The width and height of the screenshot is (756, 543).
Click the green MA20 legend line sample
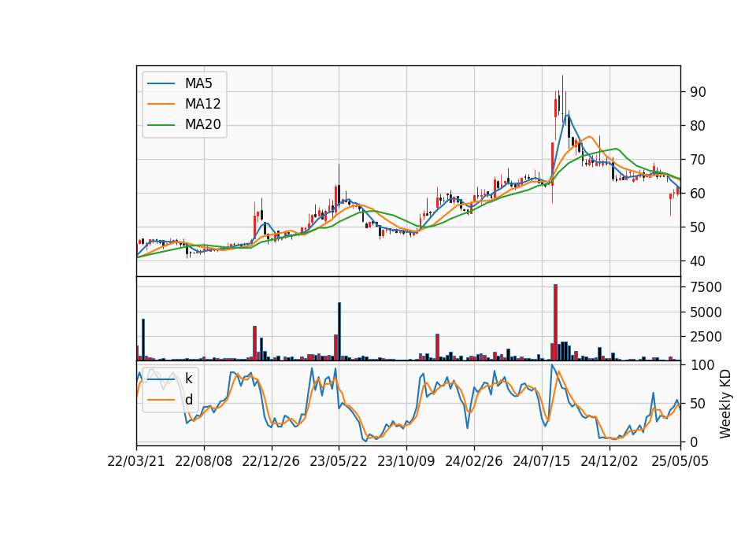pos(161,125)
